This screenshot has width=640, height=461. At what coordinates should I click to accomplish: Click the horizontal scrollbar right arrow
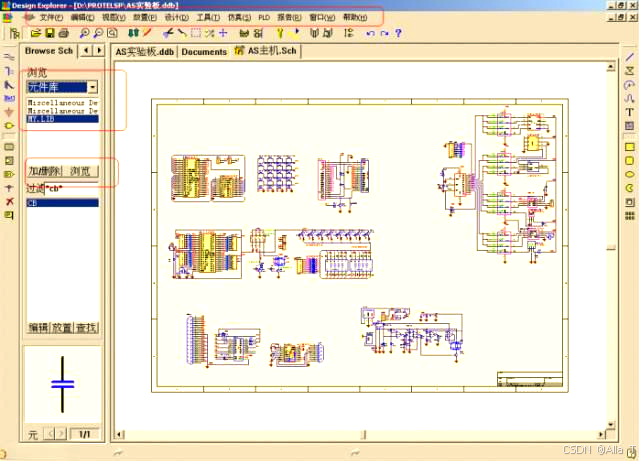601,434
